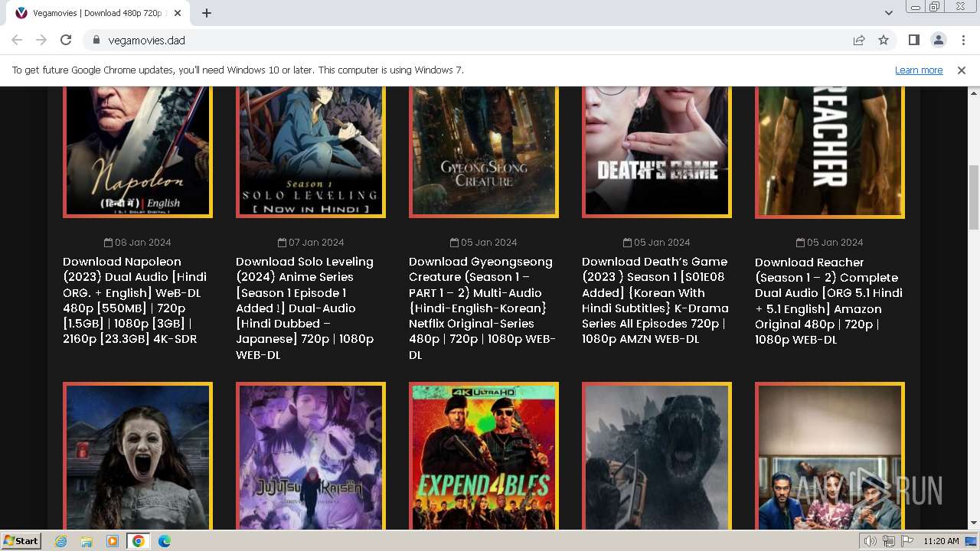Click the 08 Jan 2024 date

tap(138, 243)
